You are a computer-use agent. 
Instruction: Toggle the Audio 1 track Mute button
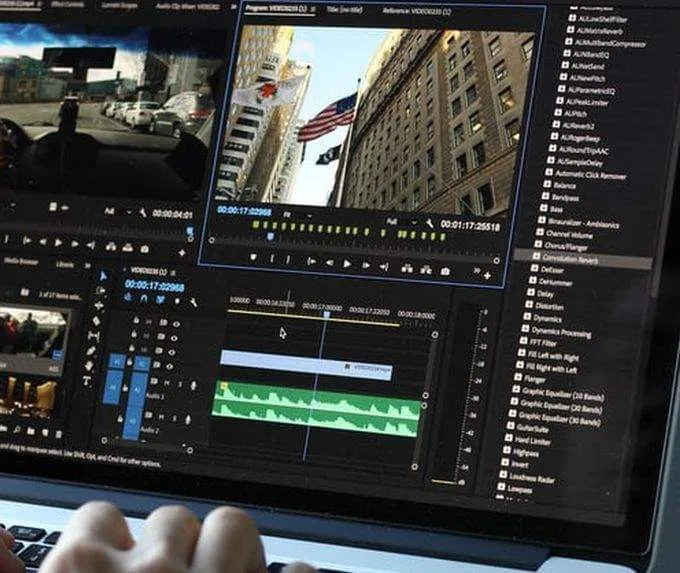point(164,383)
